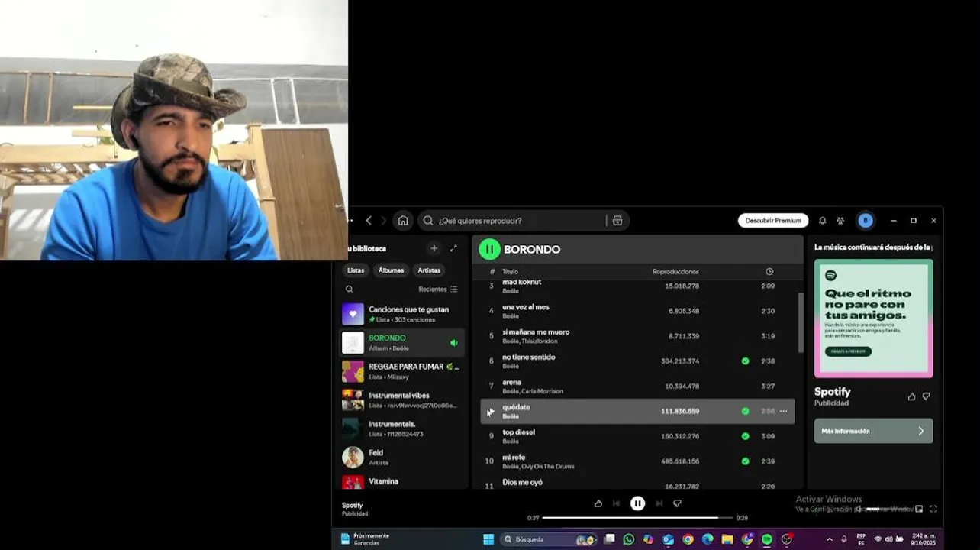This screenshot has height=550, width=980.
Task: Thumbs up in bottom player bar
Action: [x=598, y=503]
